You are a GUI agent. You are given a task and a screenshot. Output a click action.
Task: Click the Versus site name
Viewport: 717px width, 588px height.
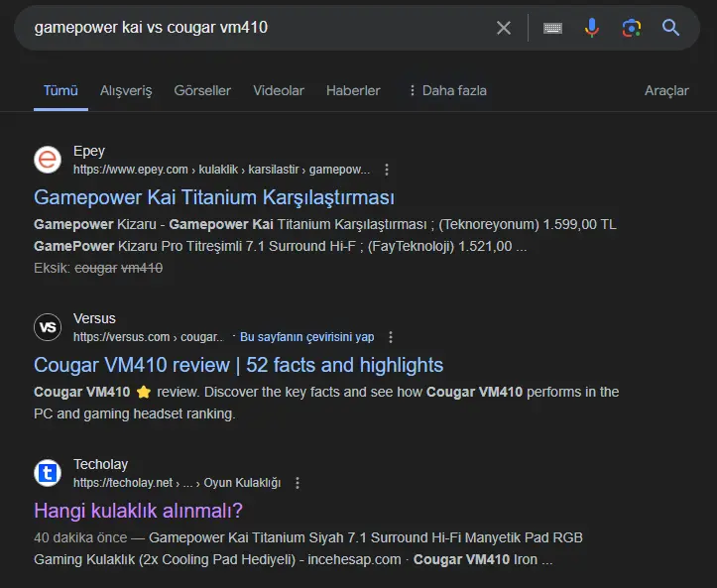coord(94,318)
